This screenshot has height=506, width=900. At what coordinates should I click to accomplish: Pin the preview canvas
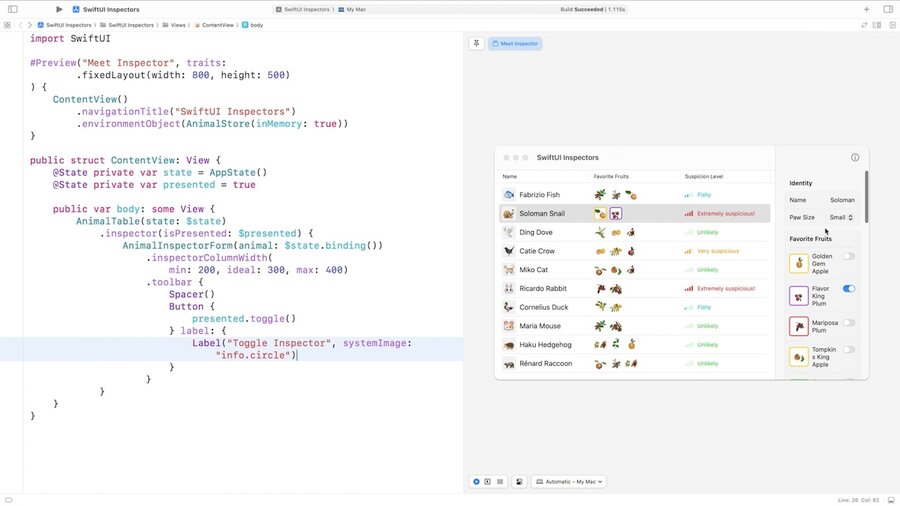pyautogui.click(x=476, y=44)
